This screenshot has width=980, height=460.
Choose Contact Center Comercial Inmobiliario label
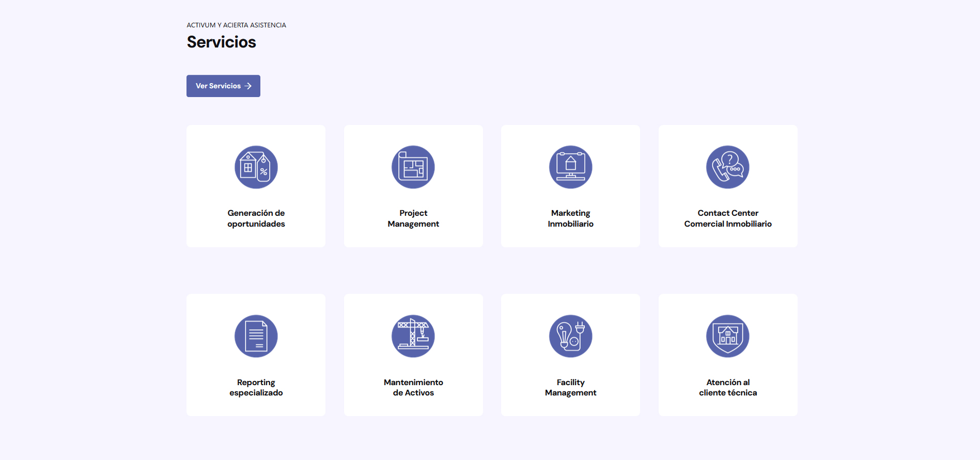(727, 218)
